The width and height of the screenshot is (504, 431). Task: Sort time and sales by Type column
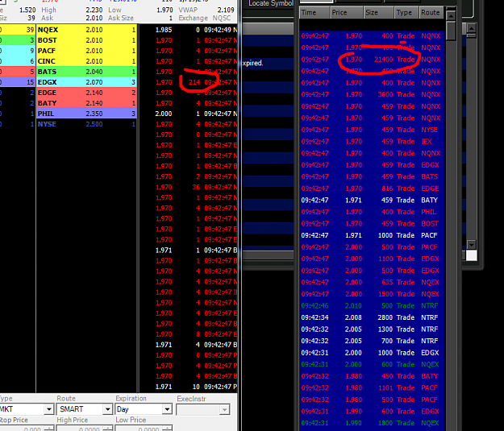406,13
